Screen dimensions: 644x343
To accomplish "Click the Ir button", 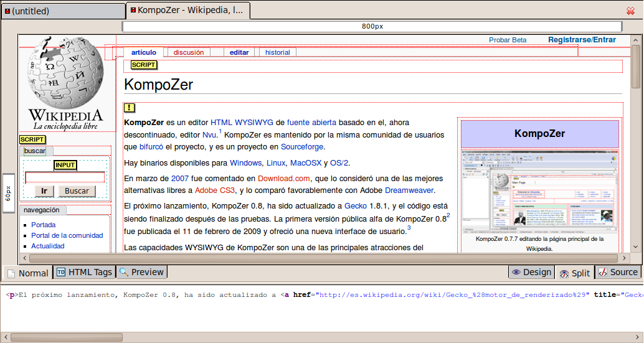I will tap(44, 191).
